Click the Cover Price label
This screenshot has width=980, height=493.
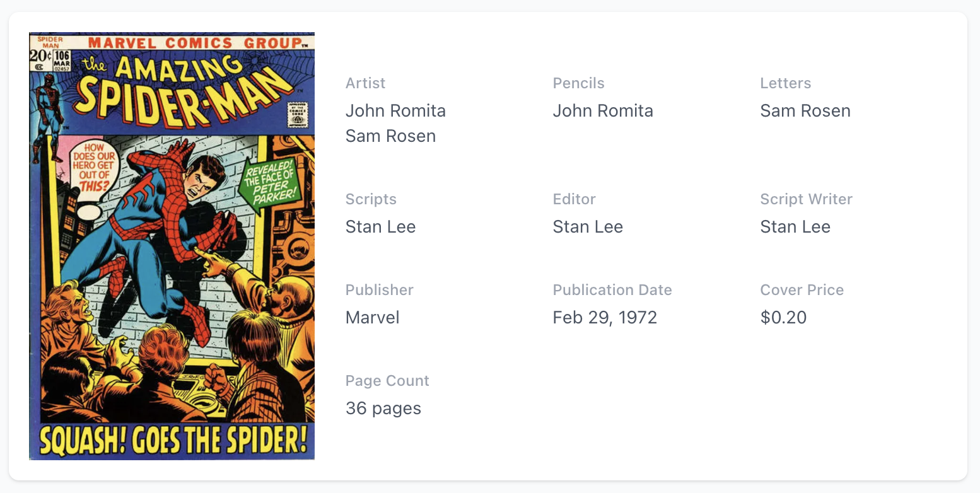802,290
